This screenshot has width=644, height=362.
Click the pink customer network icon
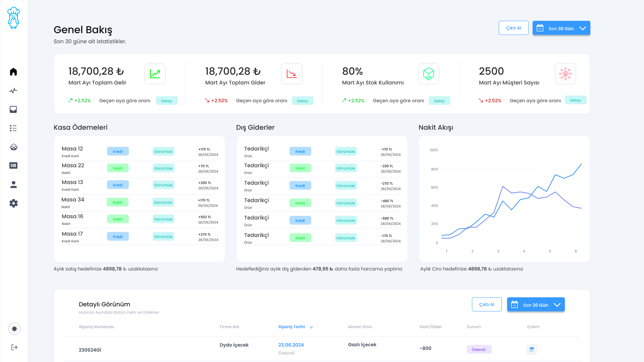[x=566, y=74]
